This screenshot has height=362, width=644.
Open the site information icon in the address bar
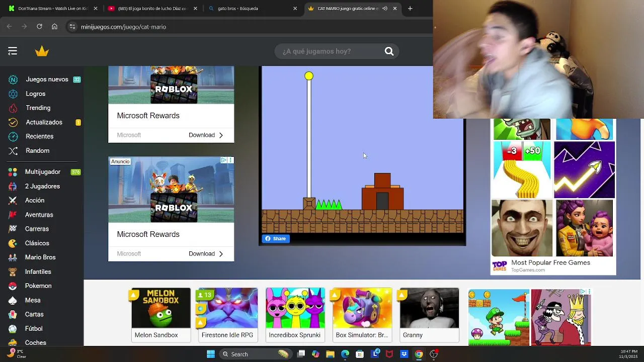click(x=72, y=27)
